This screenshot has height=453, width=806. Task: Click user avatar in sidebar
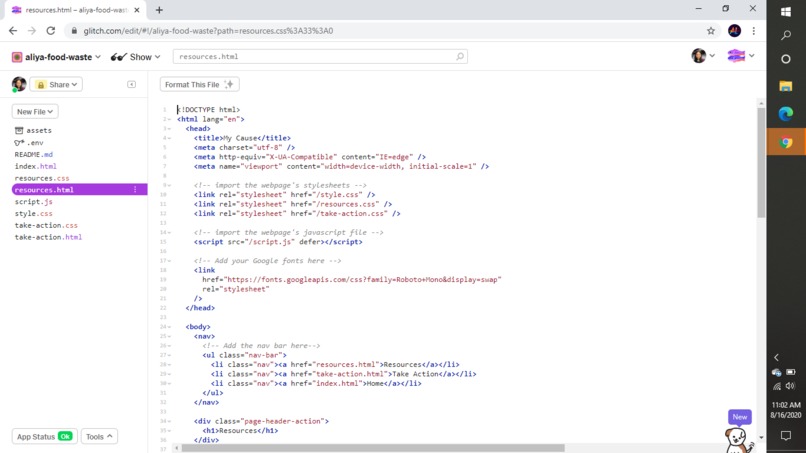(x=19, y=84)
